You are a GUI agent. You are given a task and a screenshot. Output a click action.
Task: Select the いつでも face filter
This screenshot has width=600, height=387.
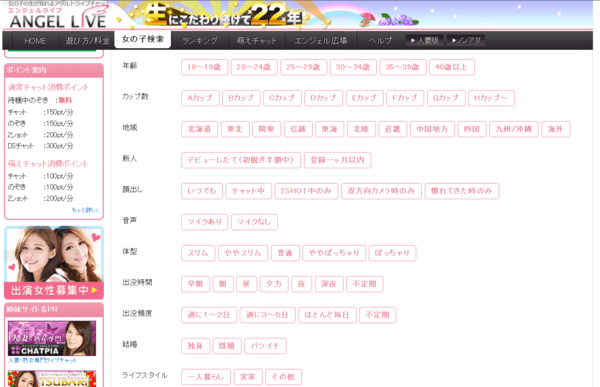pos(202,191)
